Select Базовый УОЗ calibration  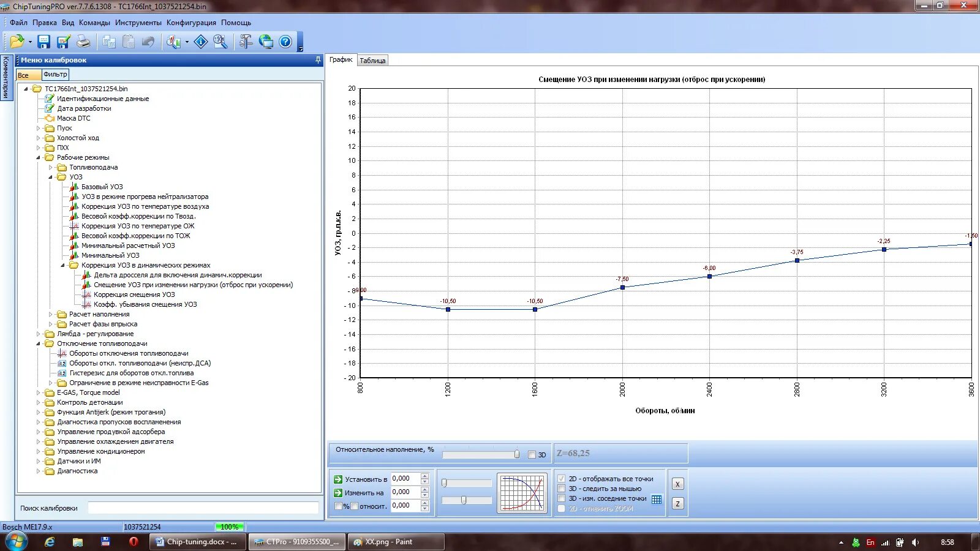[102, 187]
